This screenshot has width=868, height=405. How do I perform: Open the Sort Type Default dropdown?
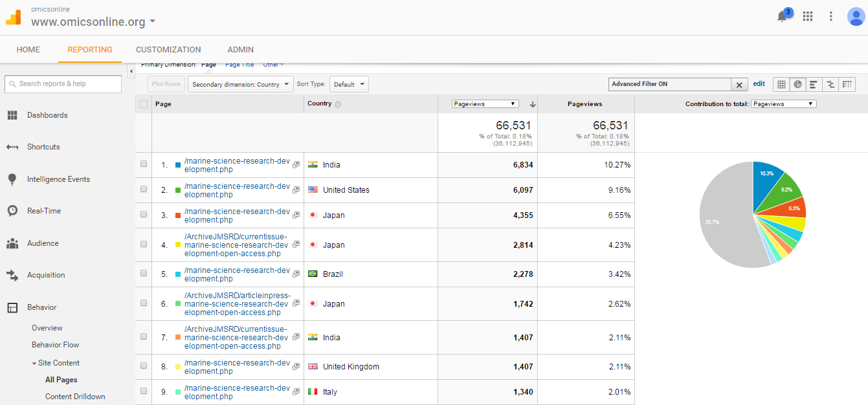coord(349,84)
